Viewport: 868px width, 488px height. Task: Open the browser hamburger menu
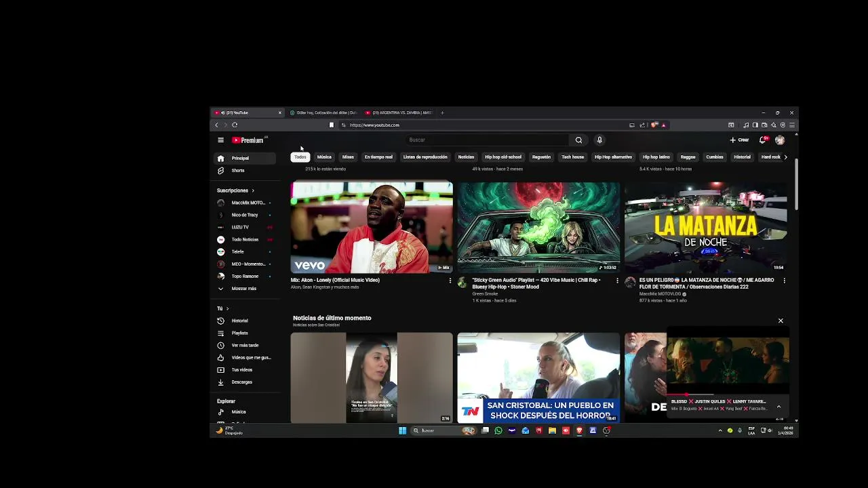[792, 125]
